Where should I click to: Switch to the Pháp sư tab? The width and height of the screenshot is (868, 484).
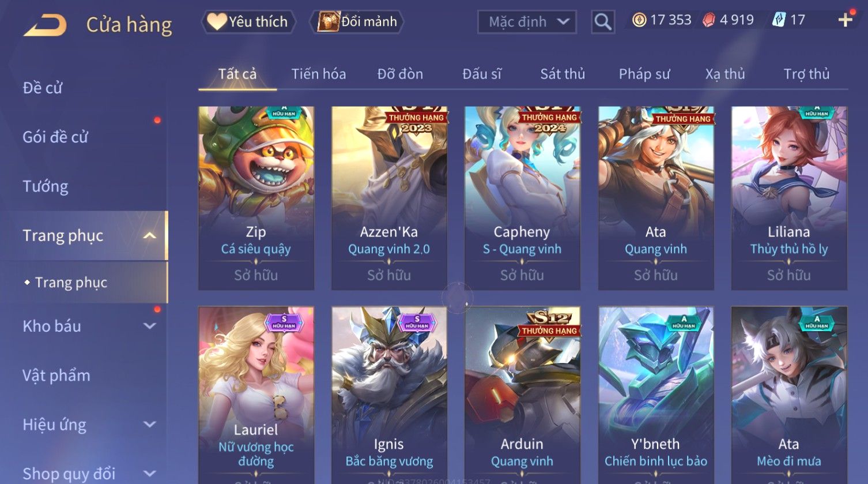point(644,74)
